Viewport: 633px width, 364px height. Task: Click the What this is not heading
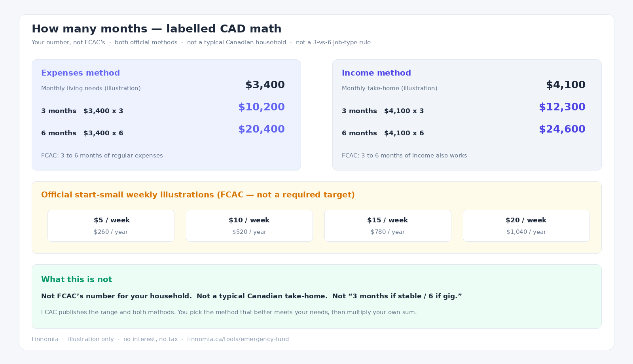point(76,279)
